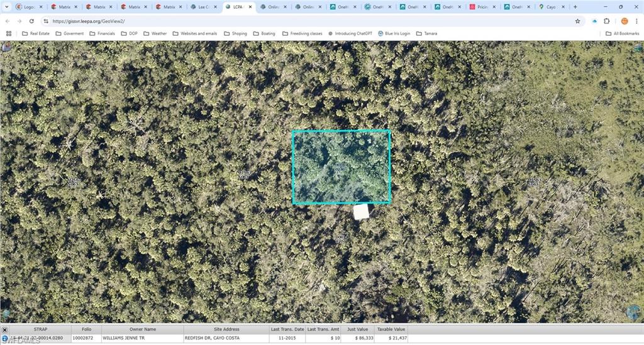The height and width of the screenshot is (345, 644).
Task: Open the Extensions puzzle icon
Action: (607, 21)
